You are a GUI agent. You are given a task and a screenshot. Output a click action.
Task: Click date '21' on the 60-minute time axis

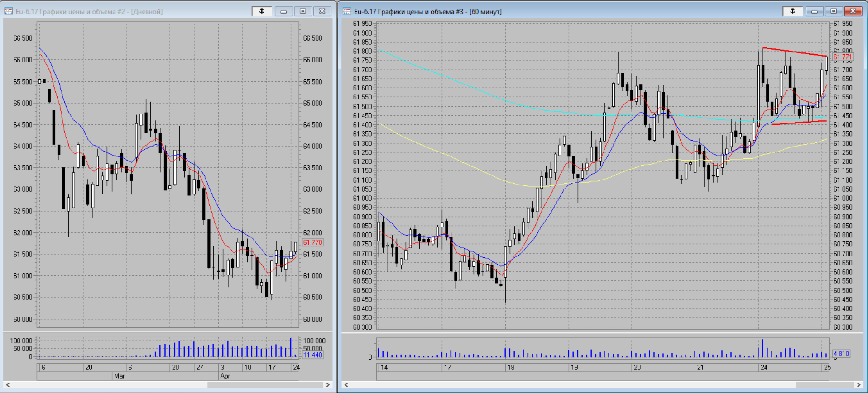coord(700,367)
